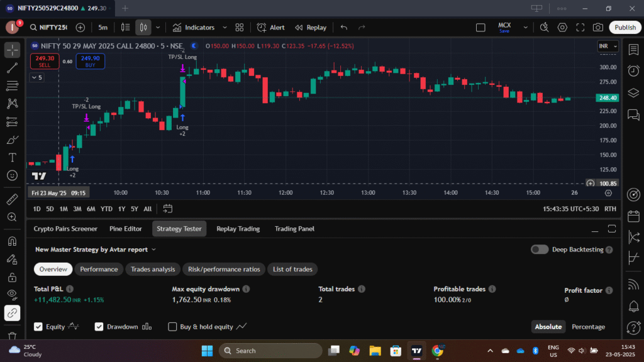644x362 pixels.
Task: Open the chats panel
Action: pyautogui.click(x=633, y=114)
